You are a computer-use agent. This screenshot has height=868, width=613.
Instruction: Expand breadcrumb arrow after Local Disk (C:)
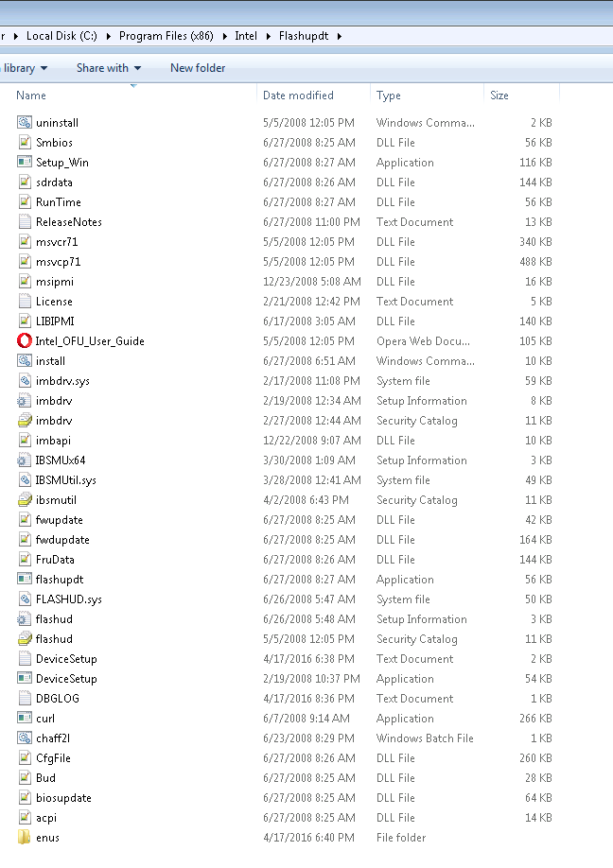pyautogui.click(x=108, y=36)
